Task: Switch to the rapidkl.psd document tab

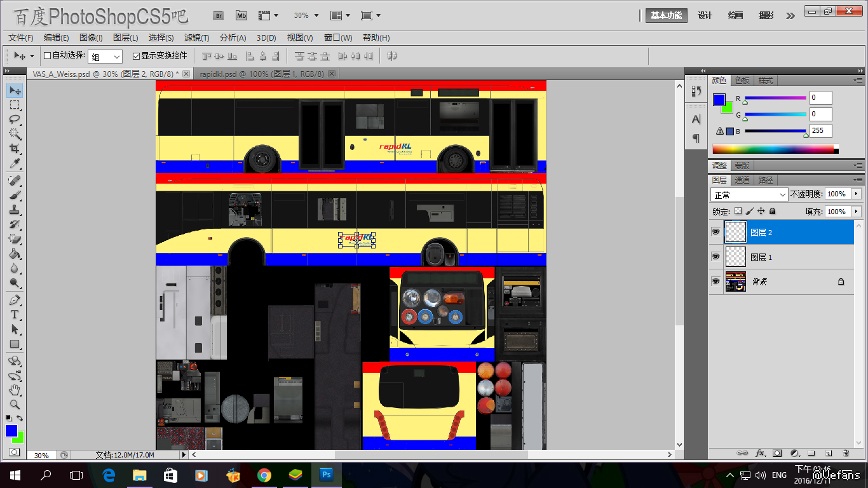Action: pyautogui.click(x=261, y=74)
